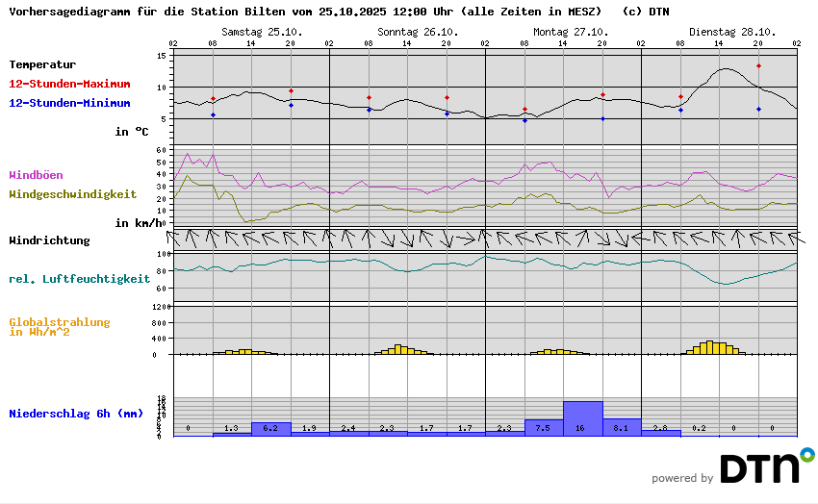The height and width of the screenshot is (504, 818).
Task: Select the Montag 27.10. day header
Action: [574, 32]
